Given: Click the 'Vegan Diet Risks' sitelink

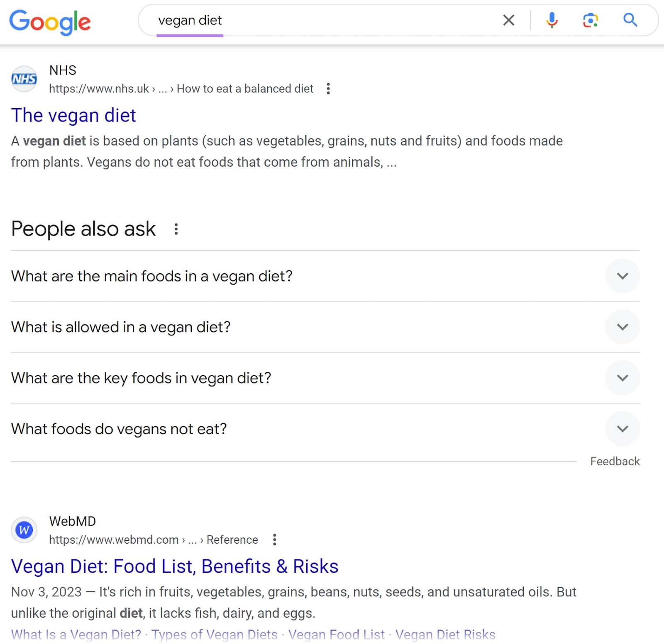Looking at the screenshot, I should coord(446,634).
